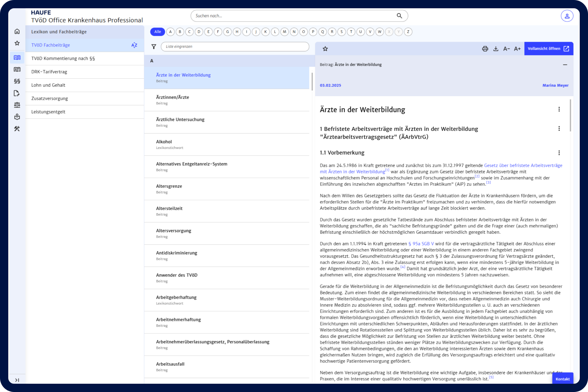Follow the '§ 95a SGB V' link
This screenshot has width=588, height=392.
click(x=421, y=244)
